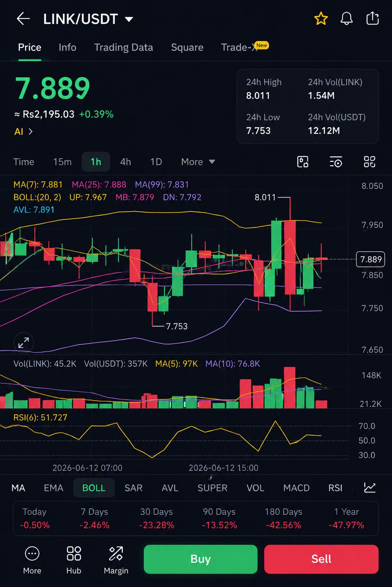Open the Square tab
This screenshot has height=587, width=392.
click(x=187, y=47)
